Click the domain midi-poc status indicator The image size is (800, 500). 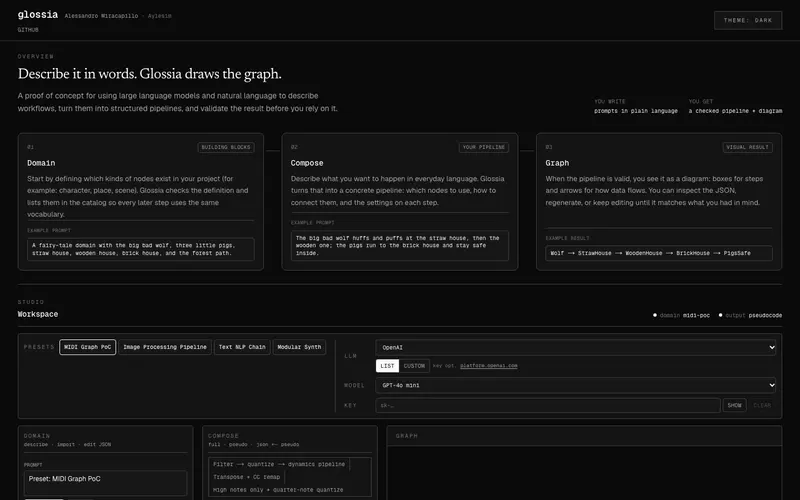[682, 315]
